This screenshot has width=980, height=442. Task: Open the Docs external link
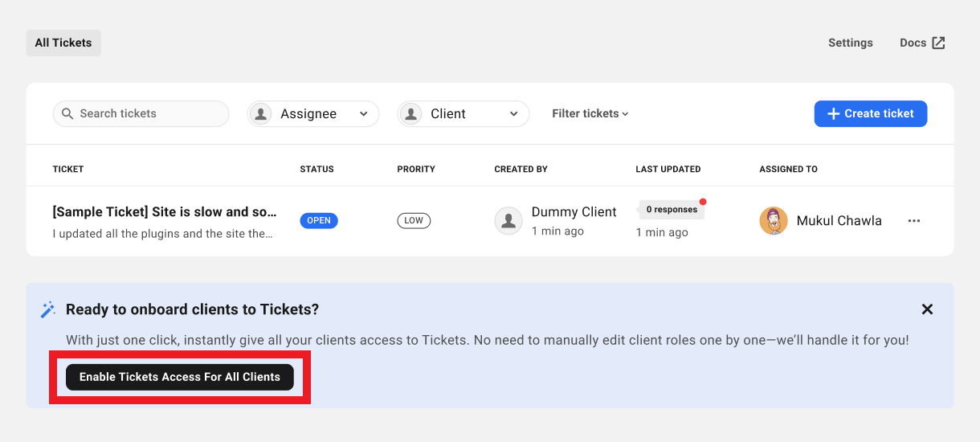click(922, 43)
